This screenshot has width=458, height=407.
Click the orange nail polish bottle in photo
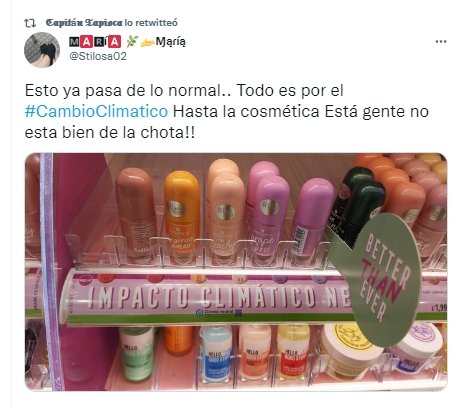pyautogui.click(x=182, y=214)
